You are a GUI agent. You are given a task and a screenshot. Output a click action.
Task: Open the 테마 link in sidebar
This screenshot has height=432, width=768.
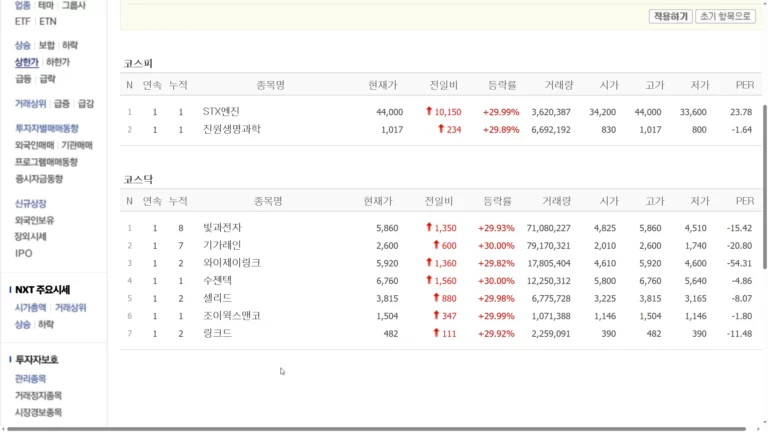(46, 5)
